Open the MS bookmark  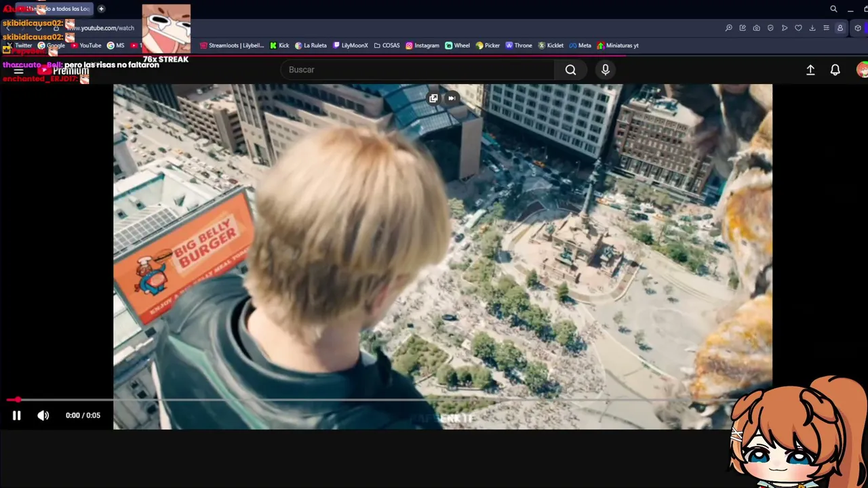116,45
